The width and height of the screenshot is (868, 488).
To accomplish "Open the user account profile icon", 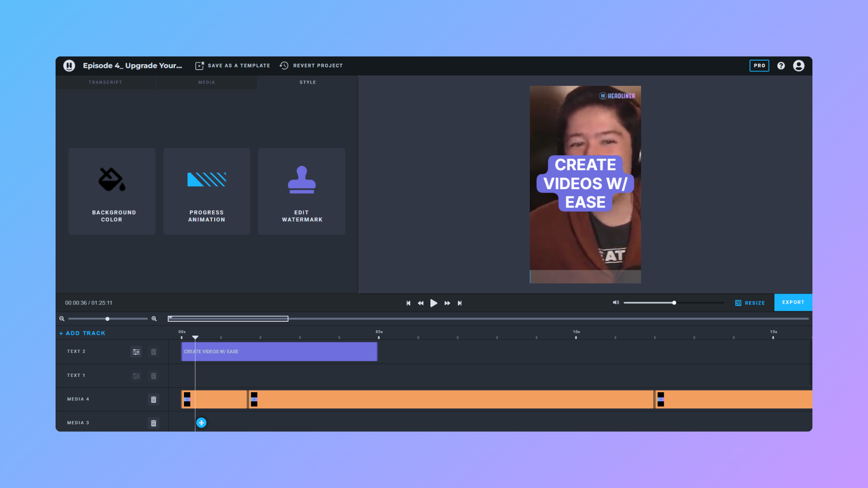I will [x=799, y=66].
